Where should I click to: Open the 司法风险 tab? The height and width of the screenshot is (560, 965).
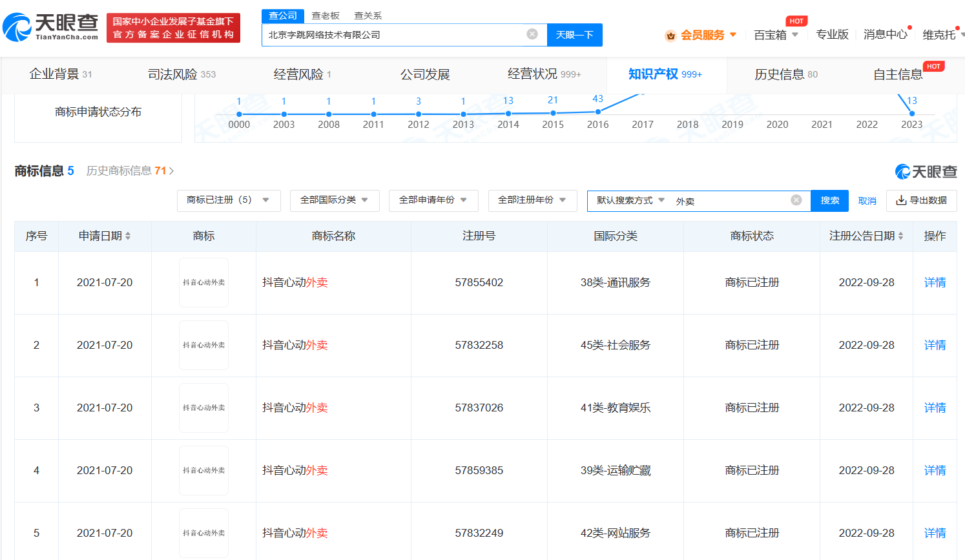coord(182,74)
